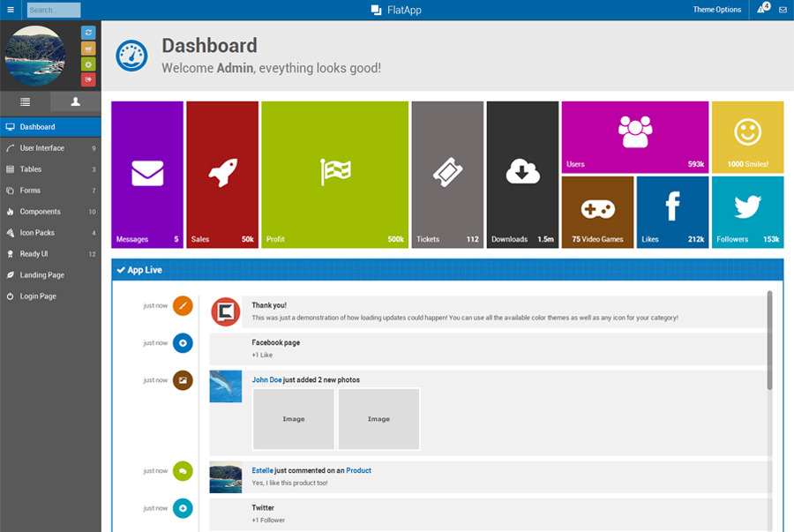Open Landing Page from sidebar
Screen dimensions: 794x532
coord(50,275)
